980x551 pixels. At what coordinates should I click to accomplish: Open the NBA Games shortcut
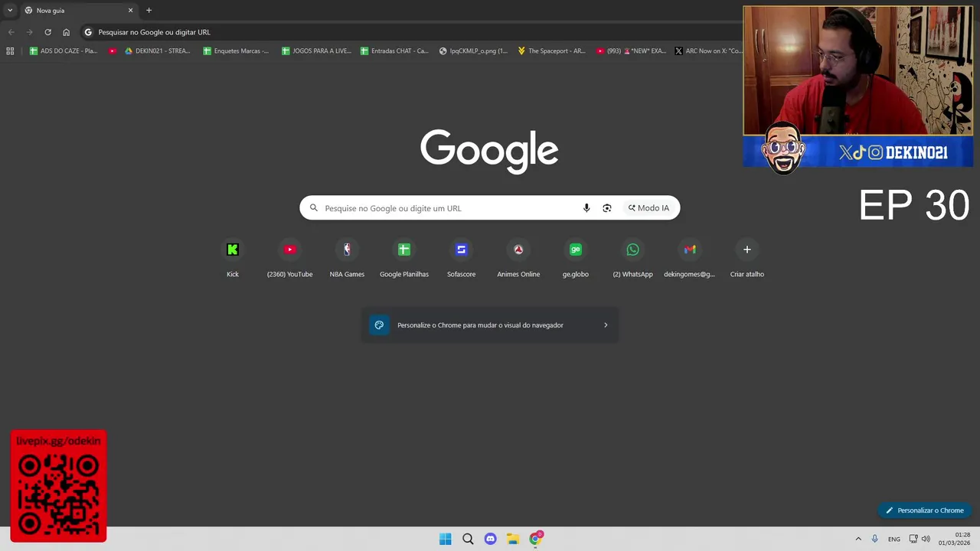pyautogui.click(x=347, y=259)
